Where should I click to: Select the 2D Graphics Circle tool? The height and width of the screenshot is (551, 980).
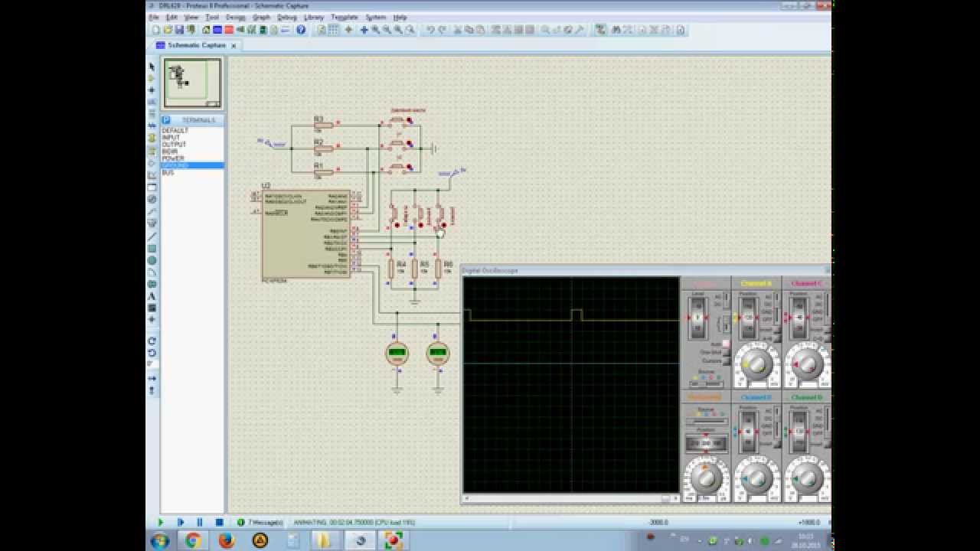152,260
